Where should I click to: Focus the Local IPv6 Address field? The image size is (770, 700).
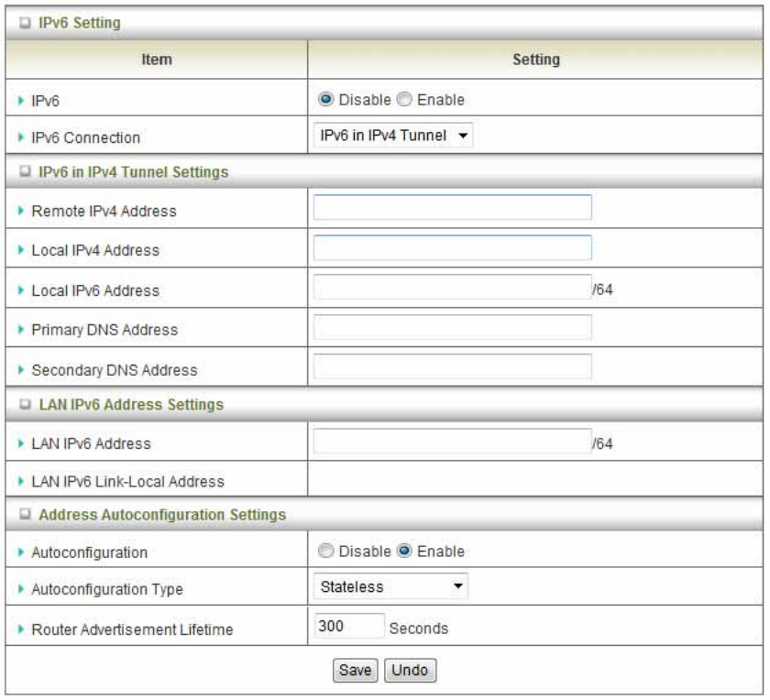[452, 288]
